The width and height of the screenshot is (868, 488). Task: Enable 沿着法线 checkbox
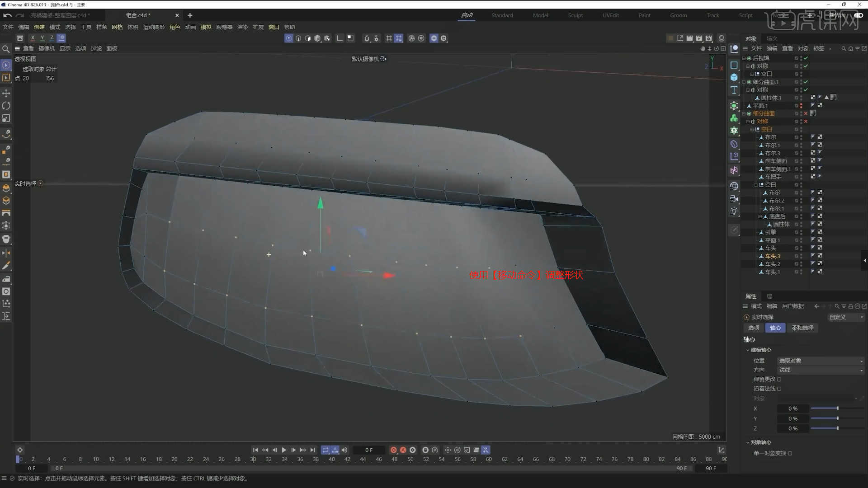tap(779, 389)
